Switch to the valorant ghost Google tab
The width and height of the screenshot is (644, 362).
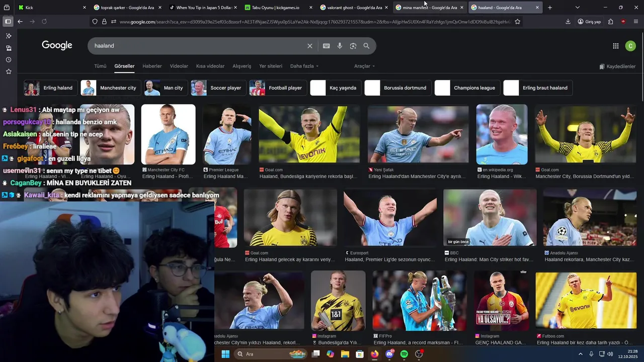(354, 8)
